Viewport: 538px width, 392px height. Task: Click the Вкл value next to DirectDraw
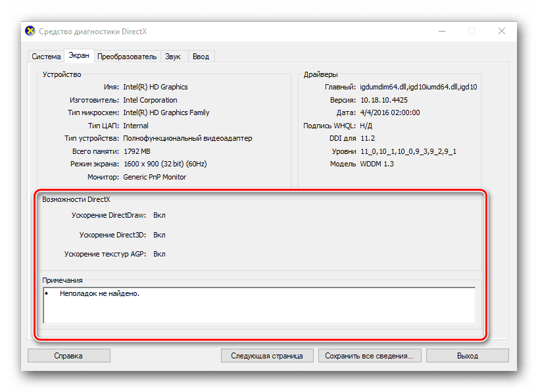pos(160,216)
